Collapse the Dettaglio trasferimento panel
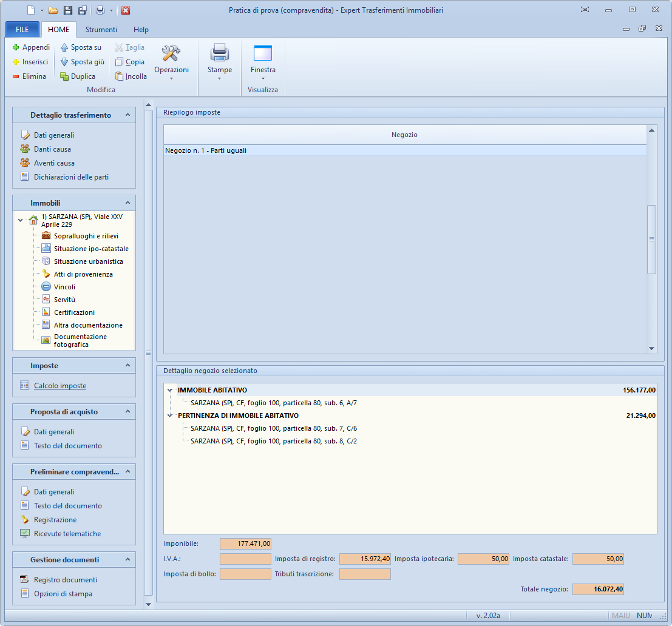 pyautogui.click(x=127, y=115)
